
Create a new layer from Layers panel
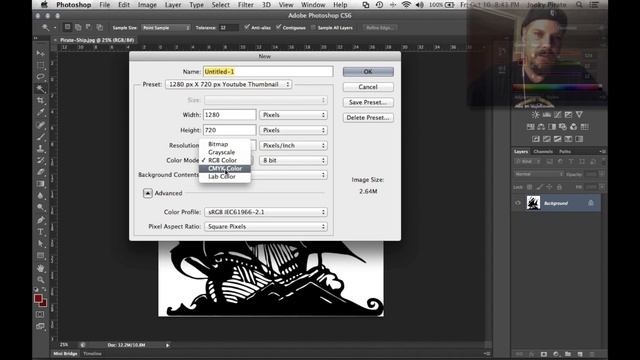(x=580, y=354)
